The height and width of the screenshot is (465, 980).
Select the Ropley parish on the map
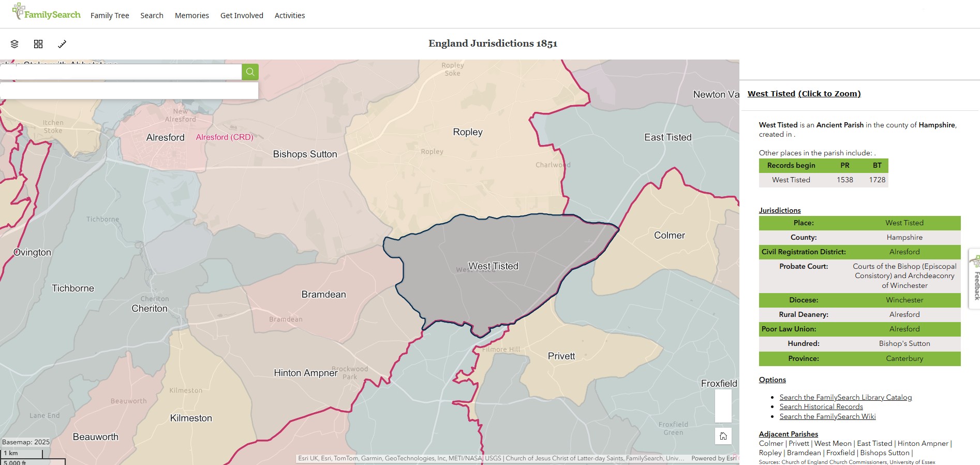[467, 133]
